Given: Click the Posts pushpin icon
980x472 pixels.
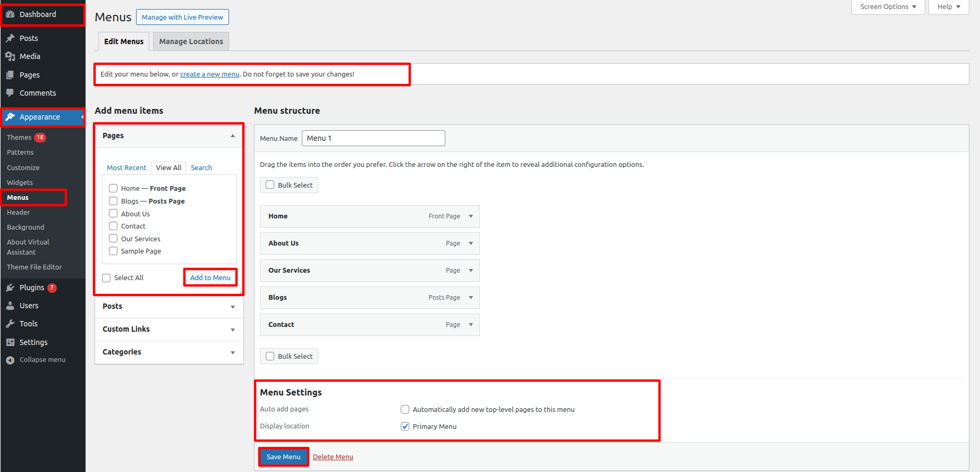Looking at the screenshot, I should [x=10, y=38].
